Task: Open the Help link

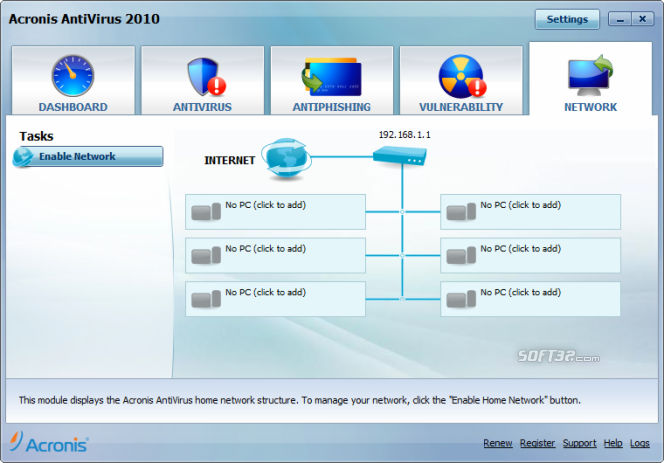Action: [613, 443]
